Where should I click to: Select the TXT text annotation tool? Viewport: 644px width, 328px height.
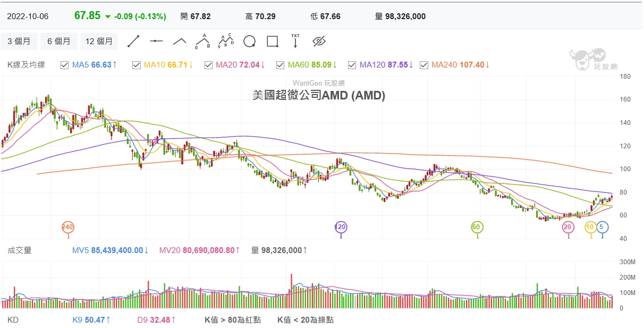click(295, 41)
